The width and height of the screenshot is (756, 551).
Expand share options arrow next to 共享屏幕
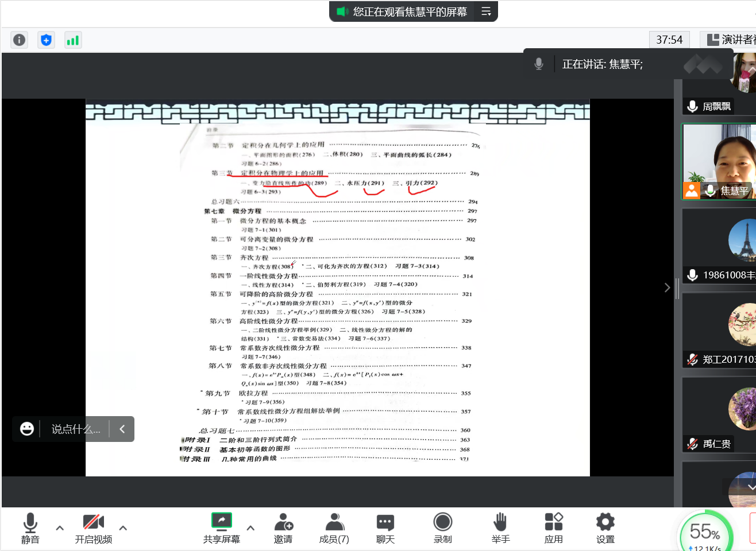(x=250, y=527)
